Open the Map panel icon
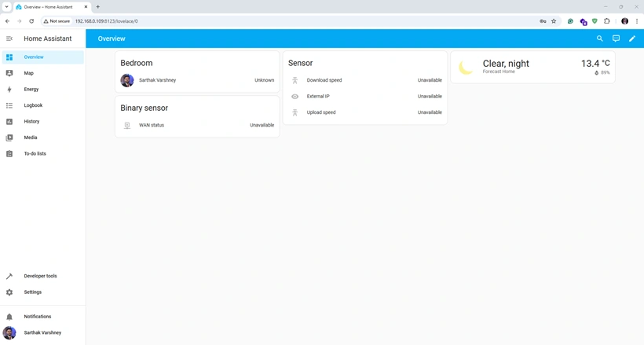 coord(9,73)
